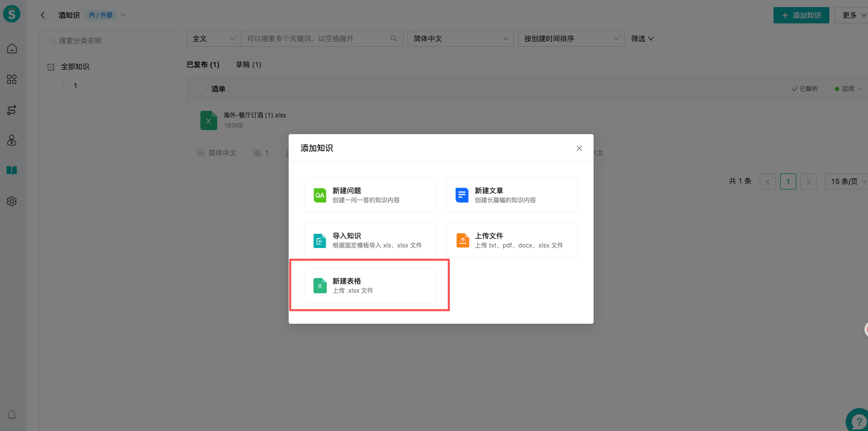
Task: Click the help question mark button
Action: pyautogui.click(x=858, y=421)
